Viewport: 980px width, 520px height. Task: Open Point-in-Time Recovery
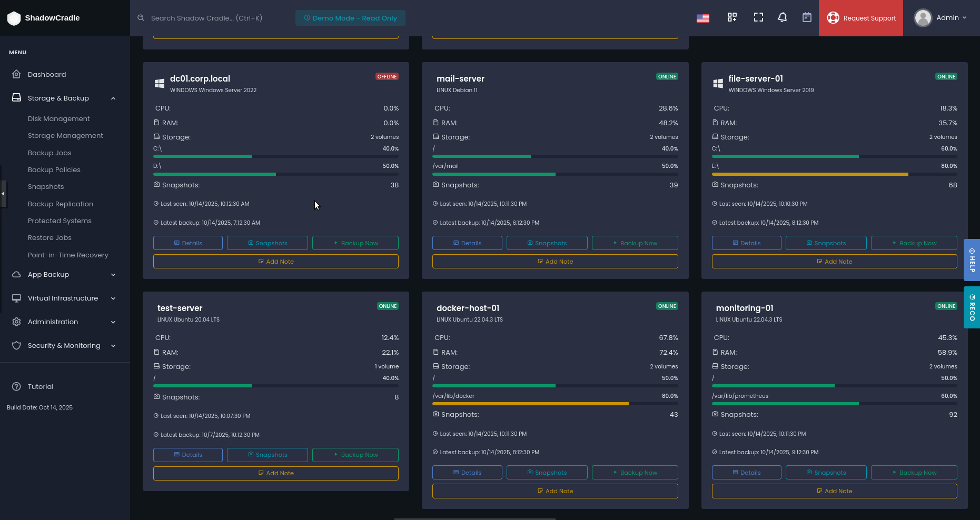pos(68,255)
